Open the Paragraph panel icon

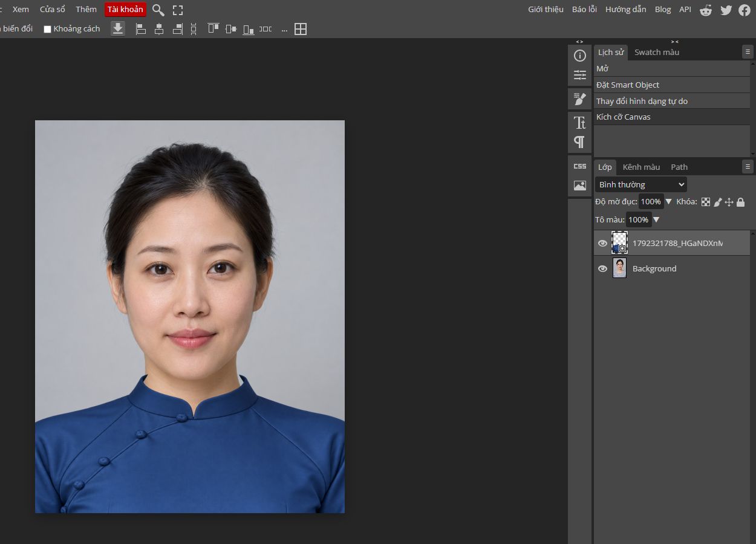tap(580, 141)
